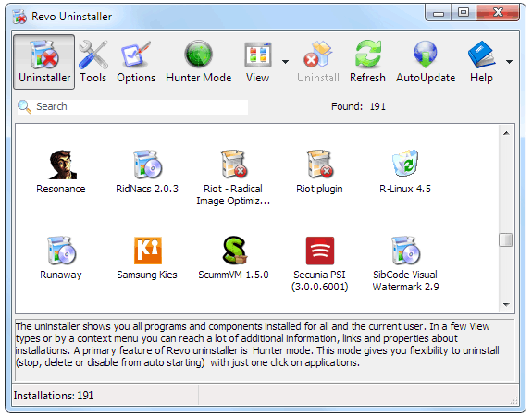
Task: Select the Runaway program icon
Action: (61, 251)
